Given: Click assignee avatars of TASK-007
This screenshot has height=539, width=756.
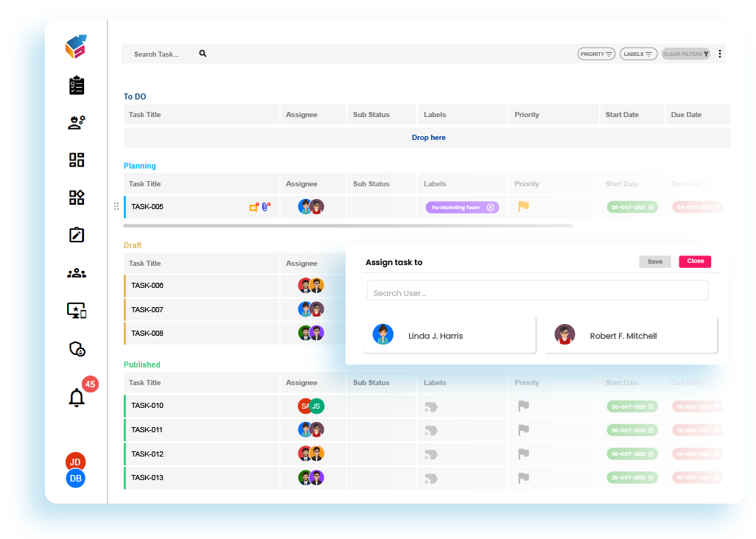Looking at the screenshot, I should point(311,309).
